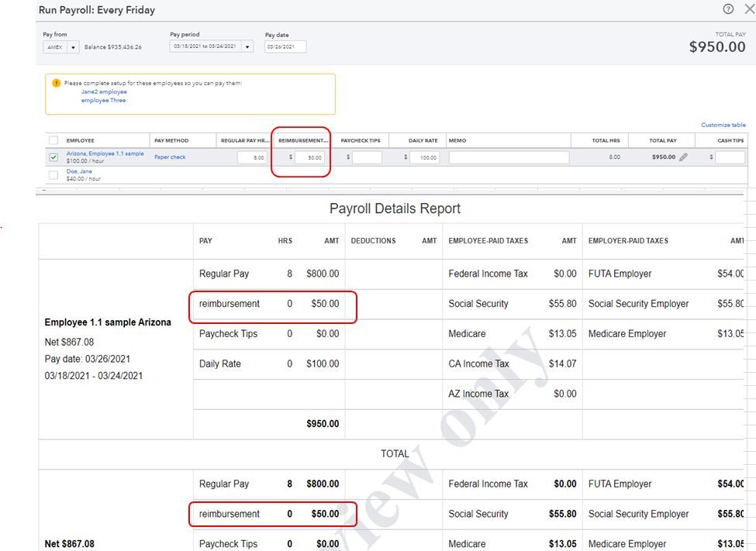Image resolution: width=756 pixels, height=551 pixels.
Task: Click the reimbursement amount input field
Action: [x=309, y=157]
